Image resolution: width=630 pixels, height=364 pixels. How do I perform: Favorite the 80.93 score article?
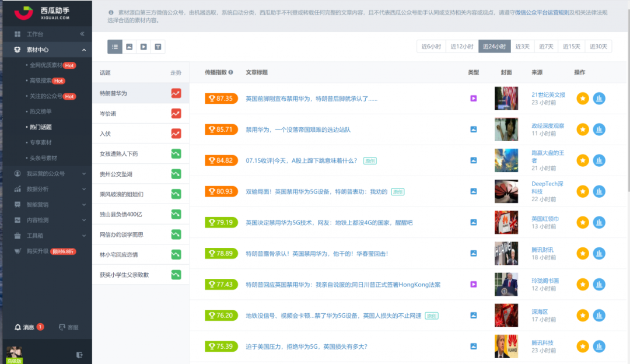[x=583, y=191]
